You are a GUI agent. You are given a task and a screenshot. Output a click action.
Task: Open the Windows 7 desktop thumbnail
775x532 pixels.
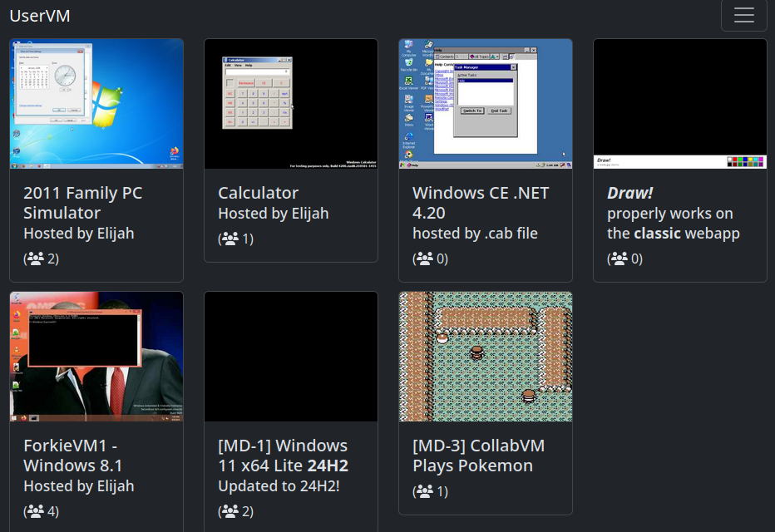tap(96, 104)
